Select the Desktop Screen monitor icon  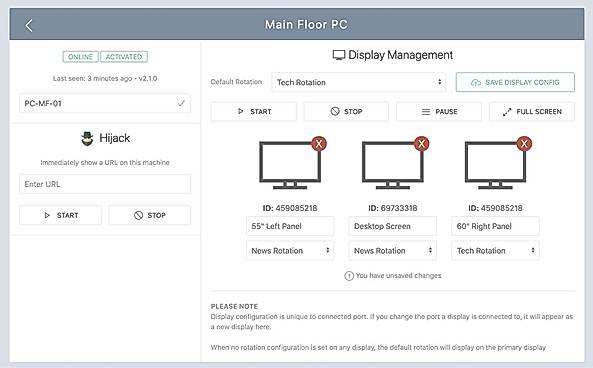pos(393,165)
